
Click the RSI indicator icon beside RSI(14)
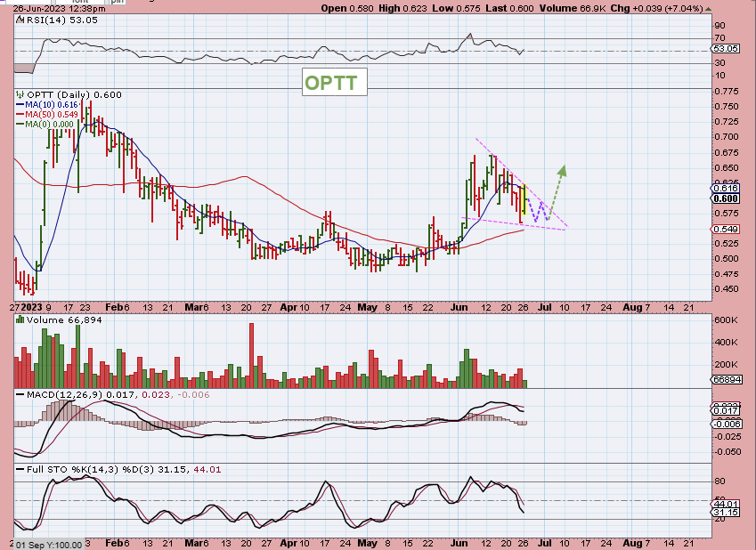(20, 20)
